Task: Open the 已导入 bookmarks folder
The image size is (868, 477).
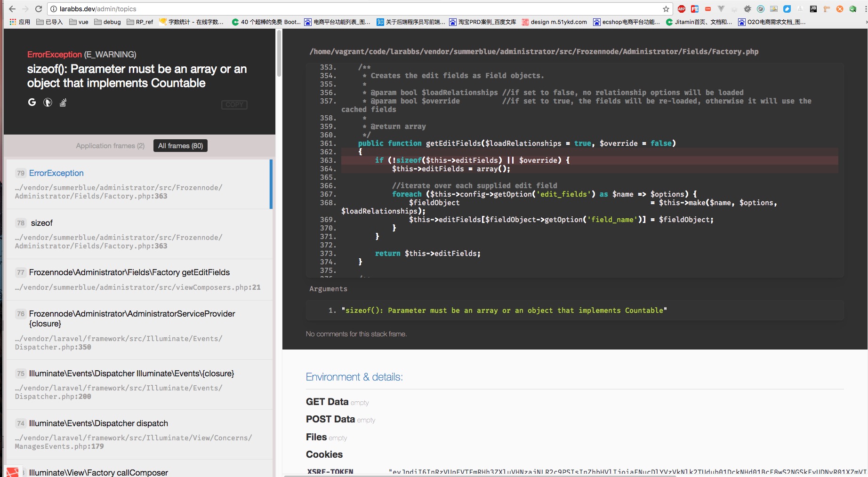Action: (x=49, y=22)
